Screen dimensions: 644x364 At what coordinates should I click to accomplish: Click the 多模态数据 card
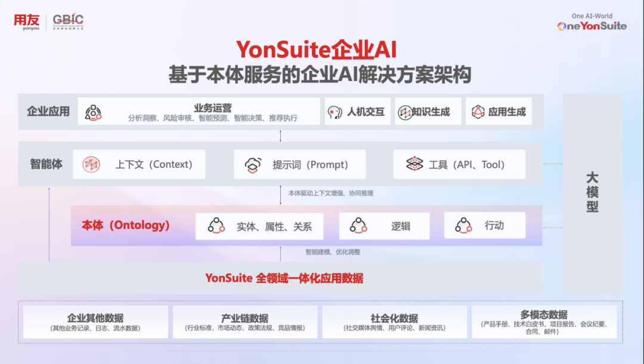[544, 322]
